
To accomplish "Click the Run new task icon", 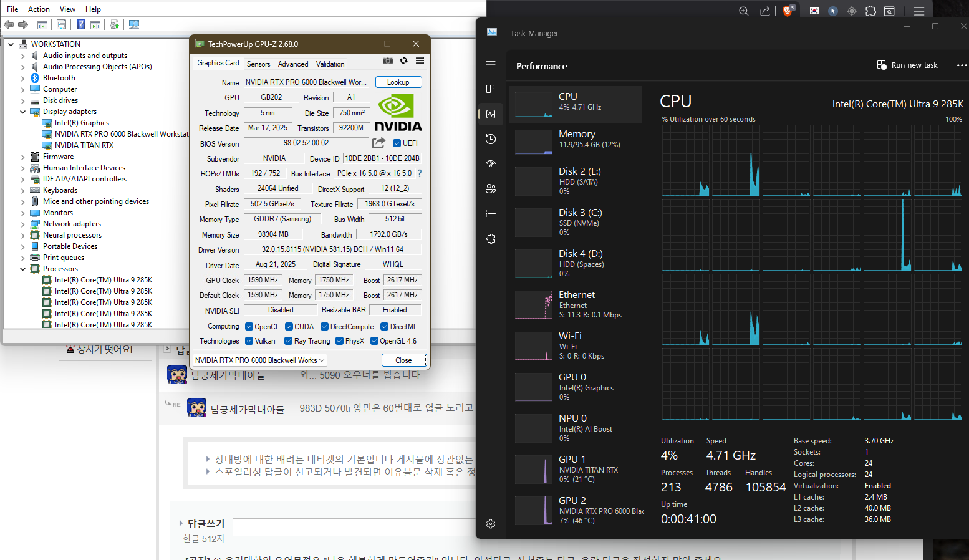I will tap(882, 65).
